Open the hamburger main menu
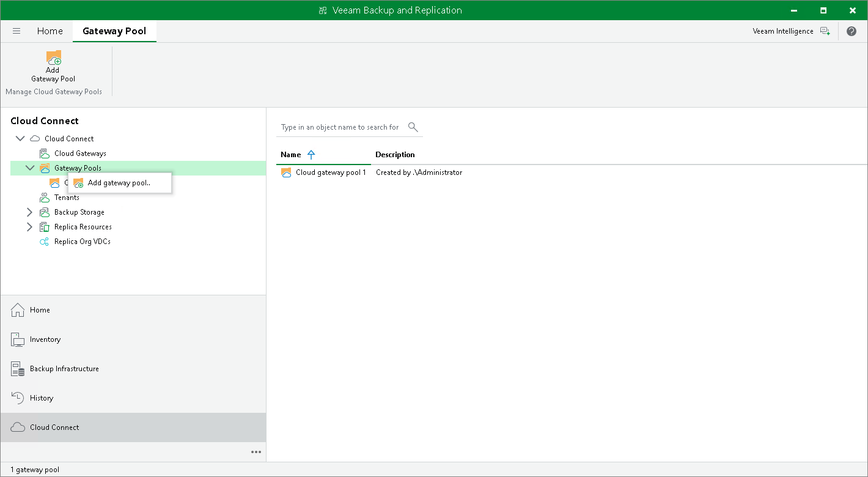 click(17, 31)
